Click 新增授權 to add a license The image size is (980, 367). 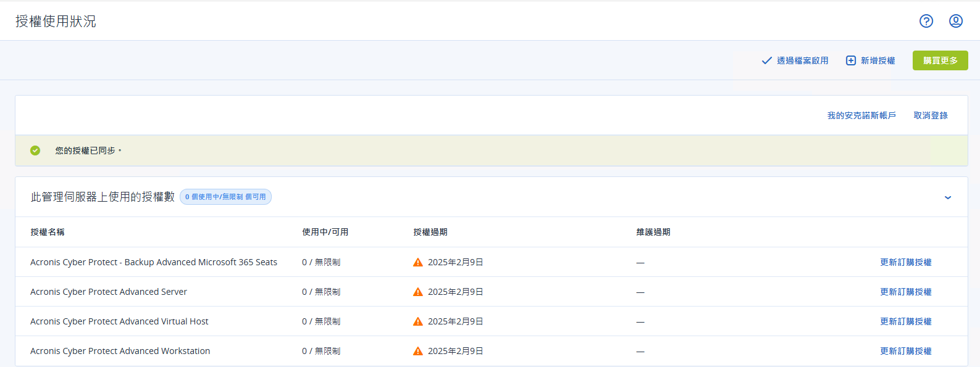tap(878, 60)
